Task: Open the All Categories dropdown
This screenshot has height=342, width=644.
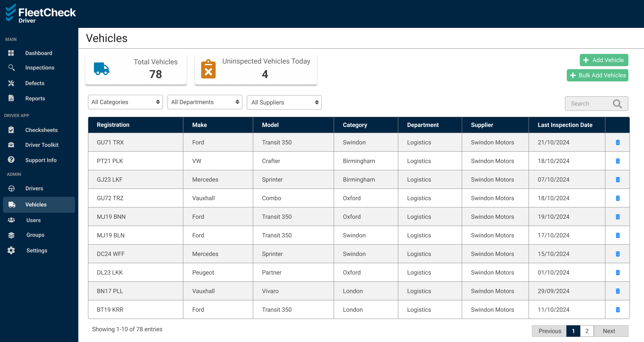Action: pos(125,102)
